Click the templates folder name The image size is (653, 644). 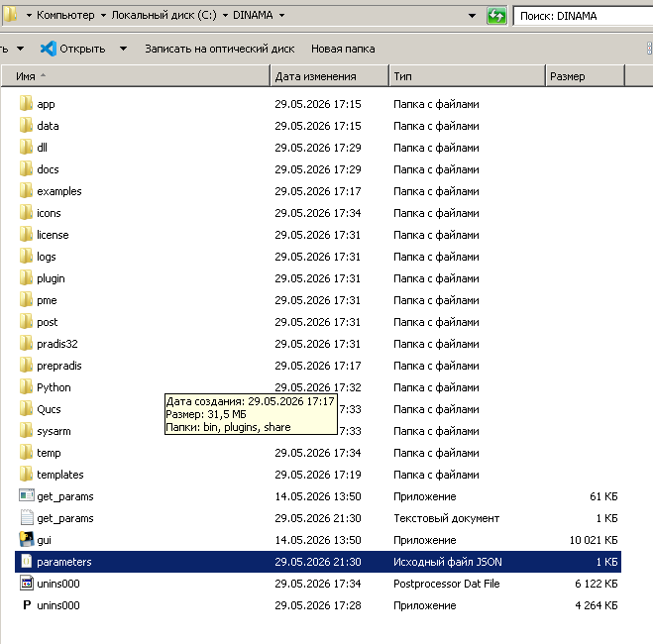tap(60, 475)
